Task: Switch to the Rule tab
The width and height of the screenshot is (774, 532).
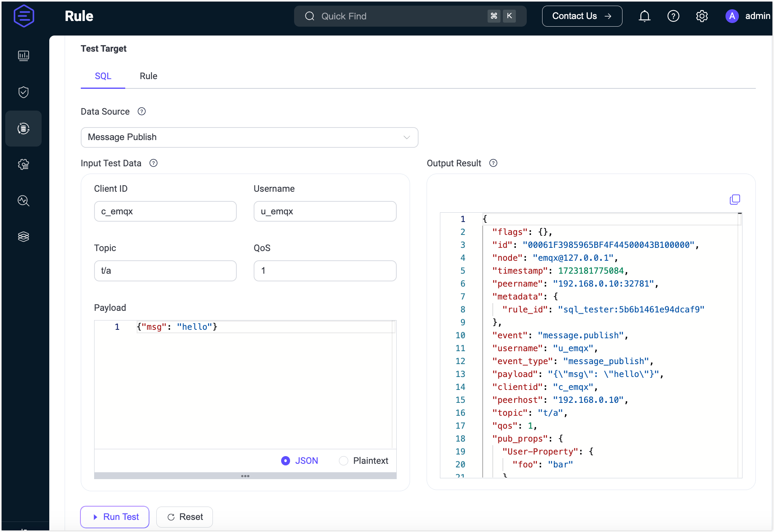Action: [148, 76]
